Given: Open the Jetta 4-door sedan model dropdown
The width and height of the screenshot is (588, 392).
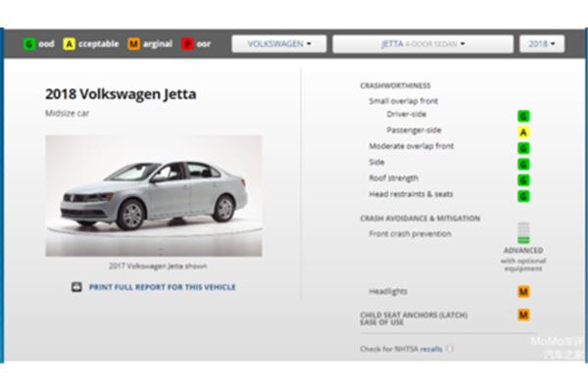Looking at the screenshot, I should point(422,44).
